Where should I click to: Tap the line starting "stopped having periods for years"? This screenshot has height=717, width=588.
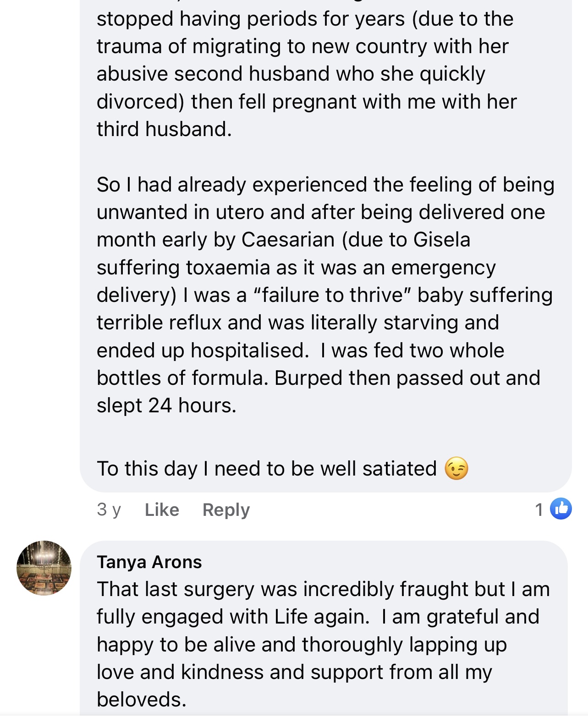pos(305,19)
